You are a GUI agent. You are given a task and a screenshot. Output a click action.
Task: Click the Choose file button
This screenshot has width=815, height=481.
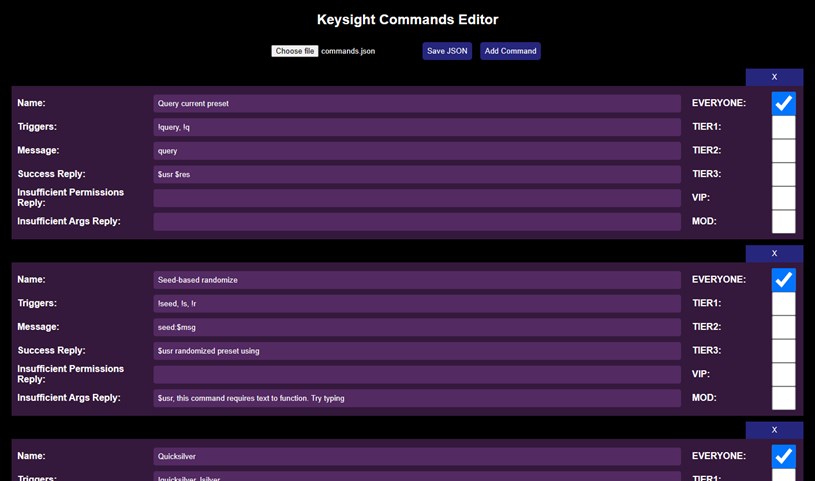[294, 51]
